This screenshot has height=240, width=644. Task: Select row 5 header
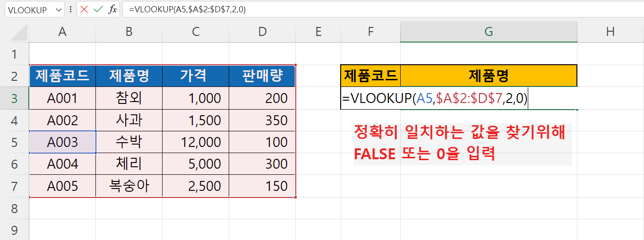pos(15,142)
